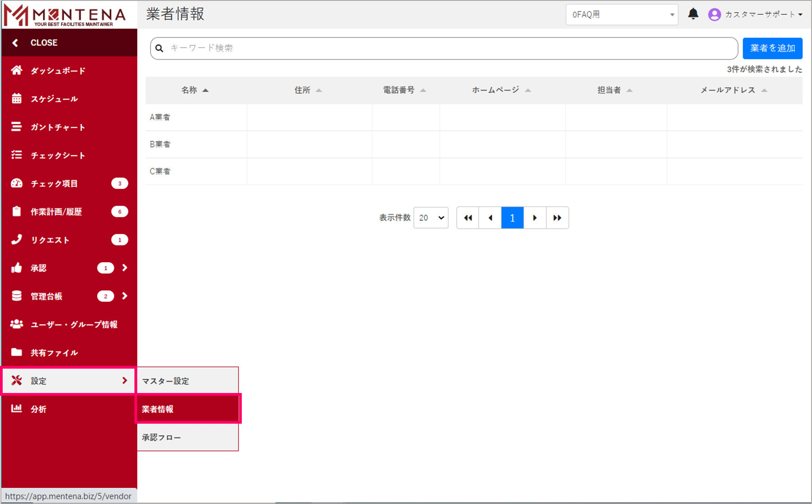The width and height of the screenshot is (812, 504).
Task: Select the Gantt chart icon
Action: [17, 127]
